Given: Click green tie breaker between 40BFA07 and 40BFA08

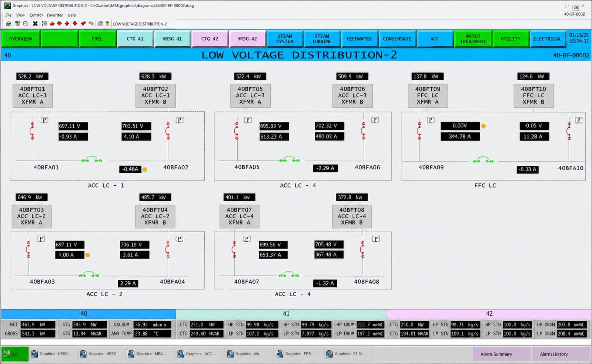Looking at the screenshot, I should (289, 274).
